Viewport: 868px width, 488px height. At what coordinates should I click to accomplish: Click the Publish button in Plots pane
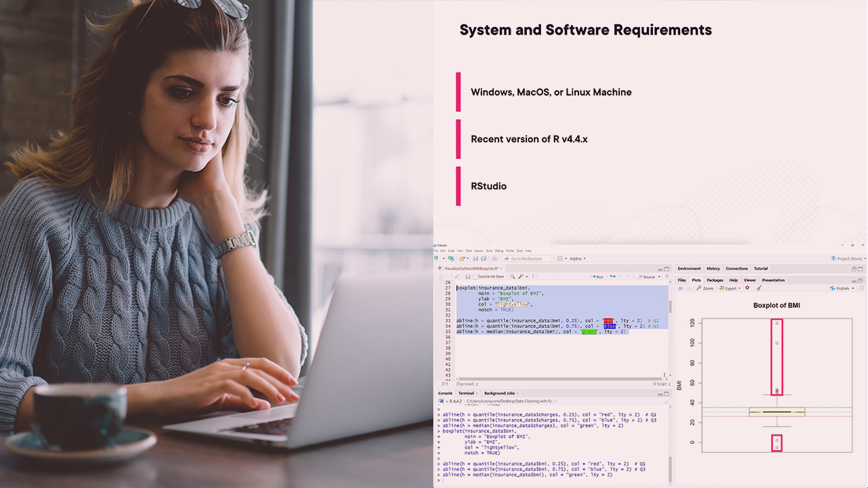(x=842, y=288)
